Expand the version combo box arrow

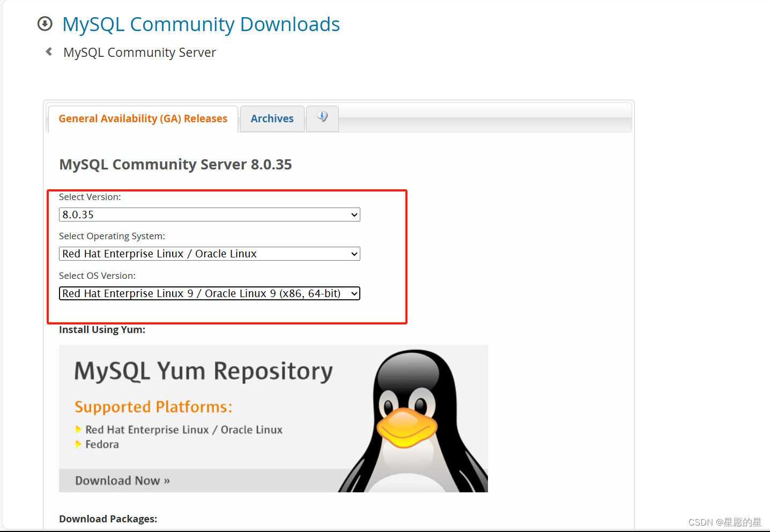[x=354, y=215]
